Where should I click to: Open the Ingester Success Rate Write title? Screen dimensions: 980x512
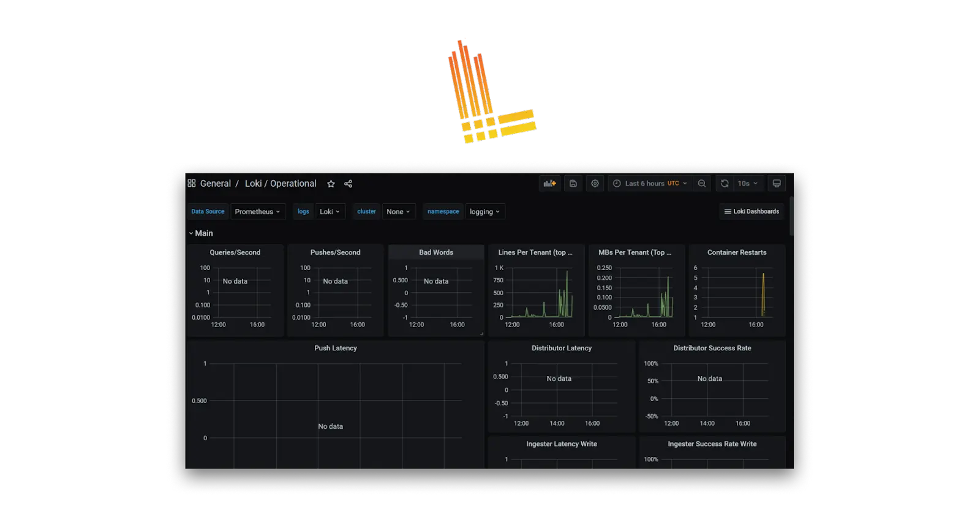point(712,444)
